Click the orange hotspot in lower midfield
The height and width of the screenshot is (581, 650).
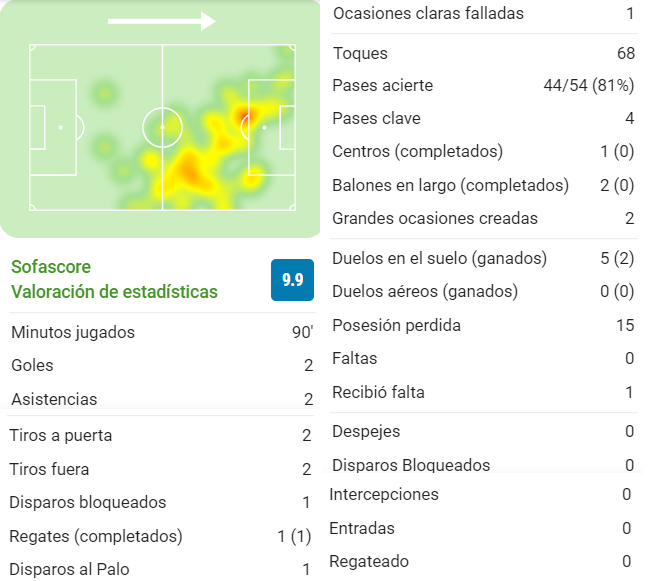click(x=189, y=169)
